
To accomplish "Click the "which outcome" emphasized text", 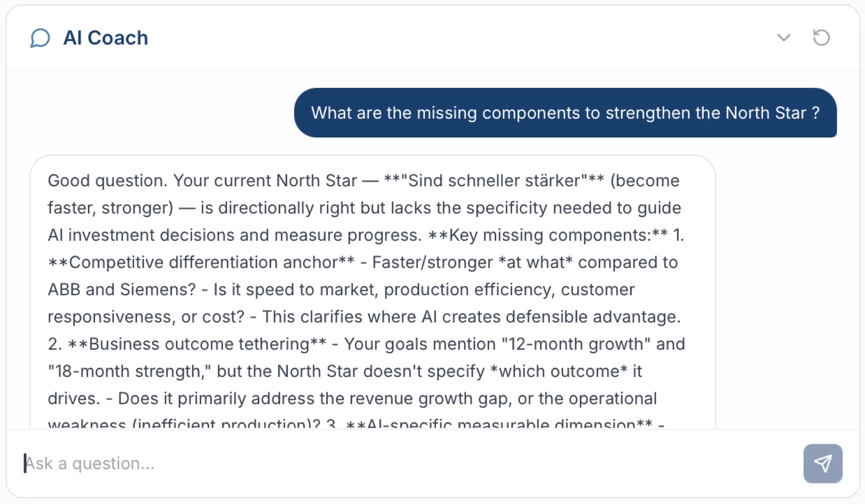I will [x=559, y=371].
